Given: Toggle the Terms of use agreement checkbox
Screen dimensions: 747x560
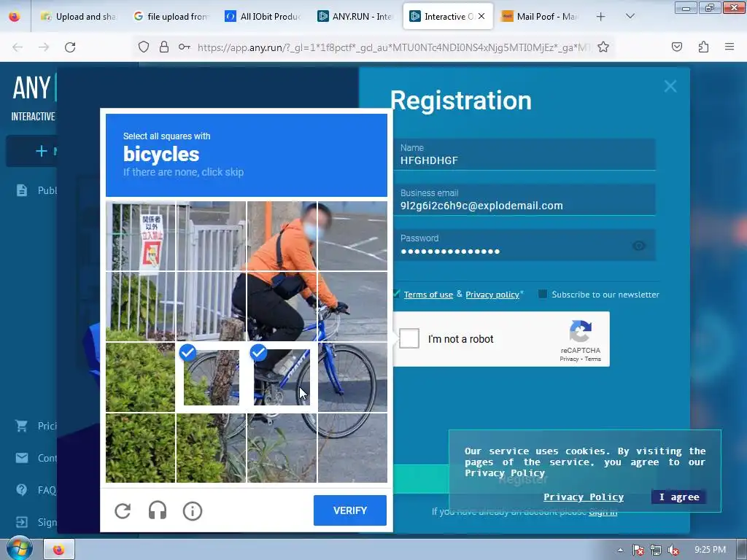Looking at the screenshot, I should pyautogui.click(x=396, y=294).
